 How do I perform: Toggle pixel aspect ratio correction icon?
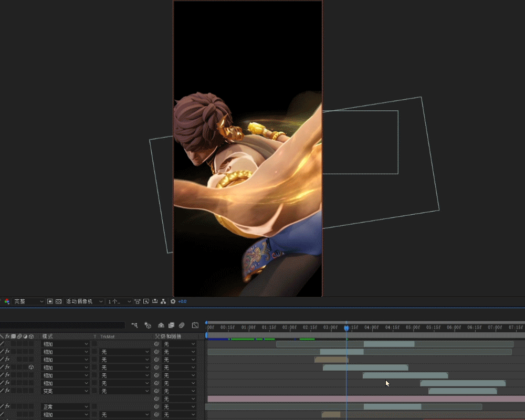tap(137, 301)
